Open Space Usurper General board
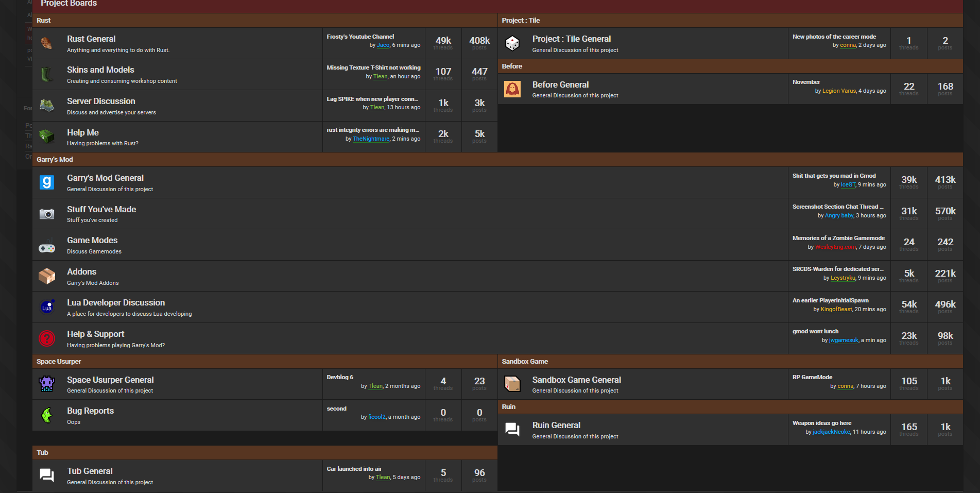Image resolution: width=980 pixels, height=493 pixels. pos(110,380)
